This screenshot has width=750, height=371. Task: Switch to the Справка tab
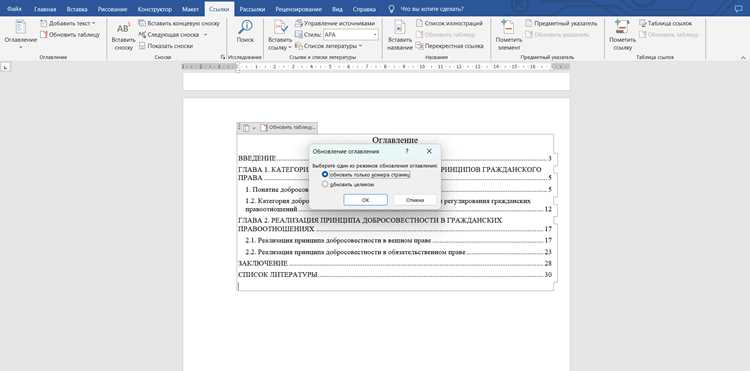point(364,9)
